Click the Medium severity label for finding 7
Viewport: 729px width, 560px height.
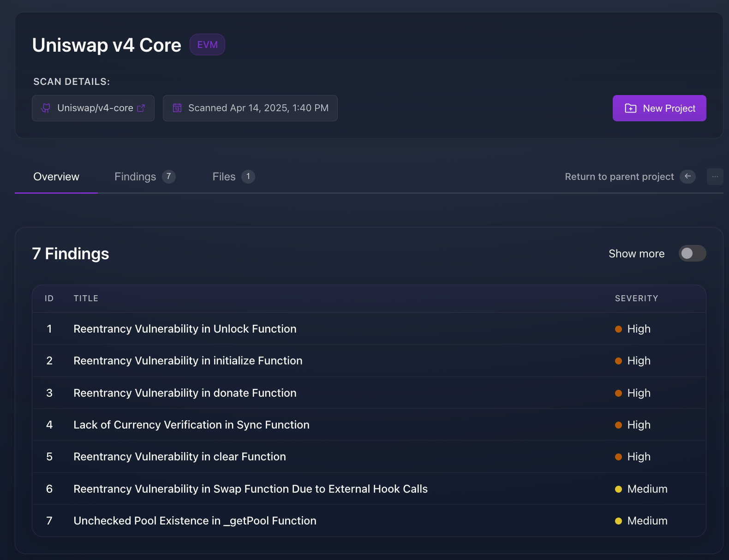coord(647,521)
